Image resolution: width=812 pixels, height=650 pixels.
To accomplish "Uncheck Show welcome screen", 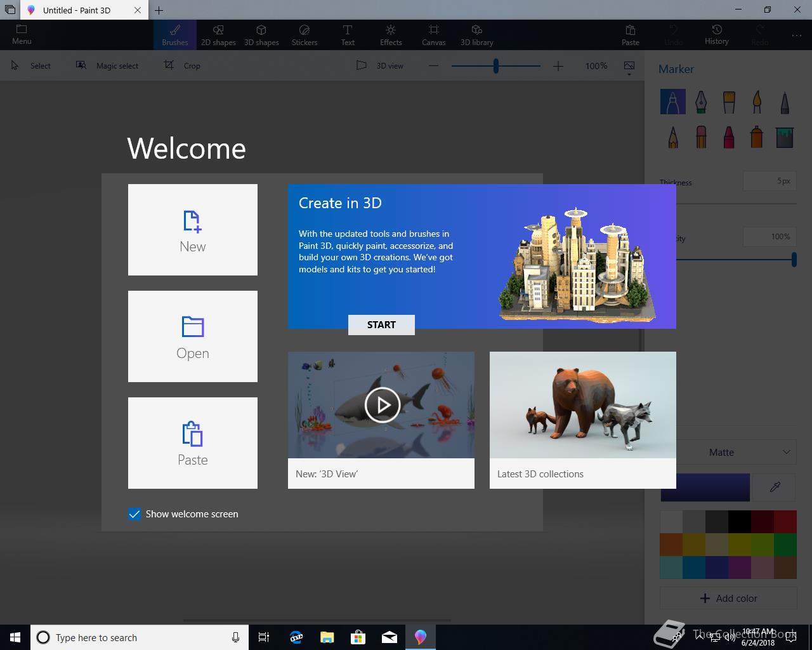I will click(134, 514).
